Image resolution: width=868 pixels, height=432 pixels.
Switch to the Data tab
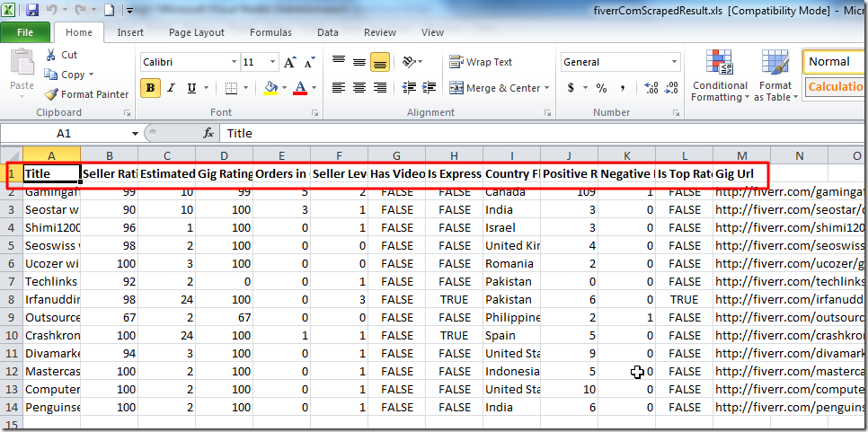[x=328, y=32]
